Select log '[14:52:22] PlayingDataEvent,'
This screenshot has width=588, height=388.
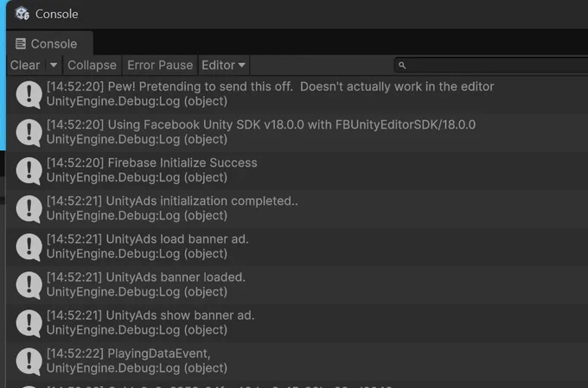pyautogui.click(x=297, y=361)
